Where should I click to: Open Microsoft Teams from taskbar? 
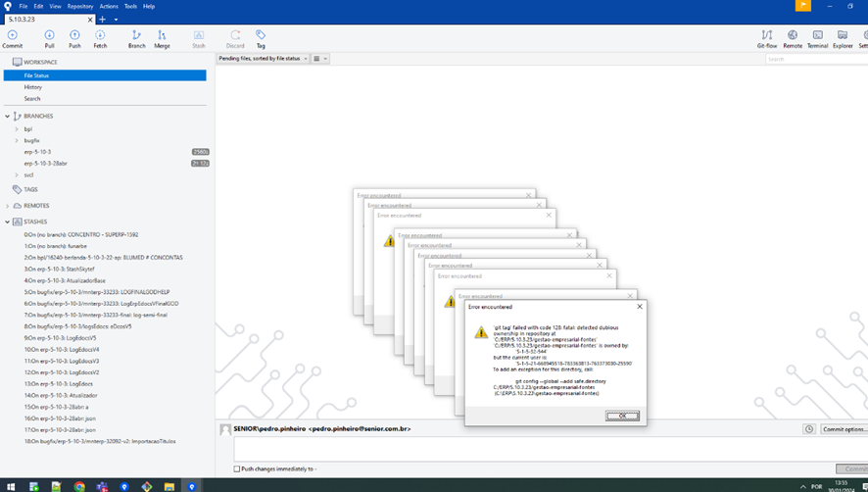point(102,486)
